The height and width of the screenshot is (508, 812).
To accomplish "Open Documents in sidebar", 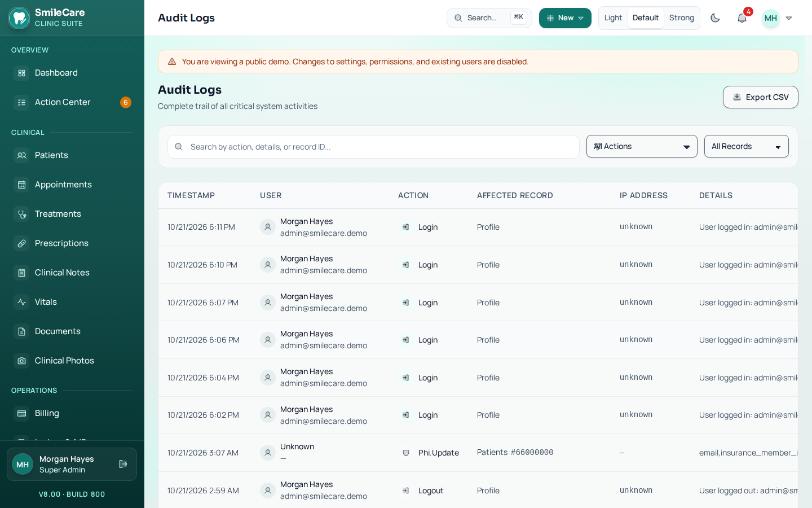I will [x=72, y=331].
